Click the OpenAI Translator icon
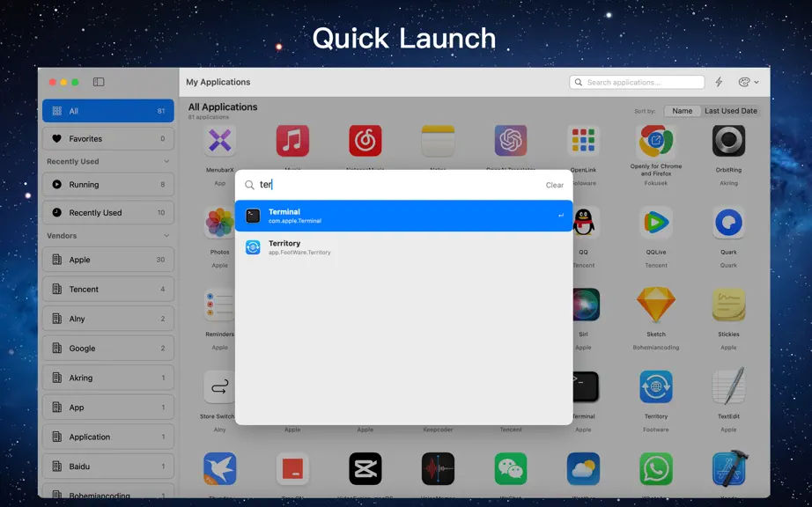The image size is (812, 507). coord(511,140)
